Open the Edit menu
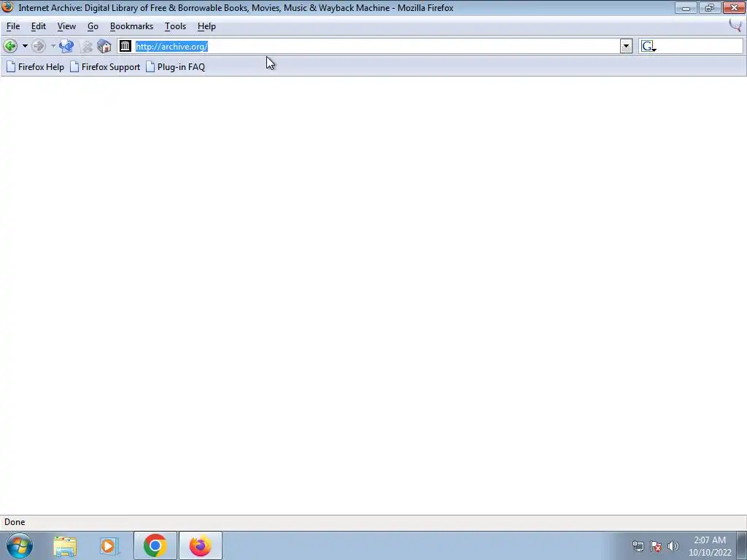This screenshot has width=747, height=560. [x=39, y=26]
